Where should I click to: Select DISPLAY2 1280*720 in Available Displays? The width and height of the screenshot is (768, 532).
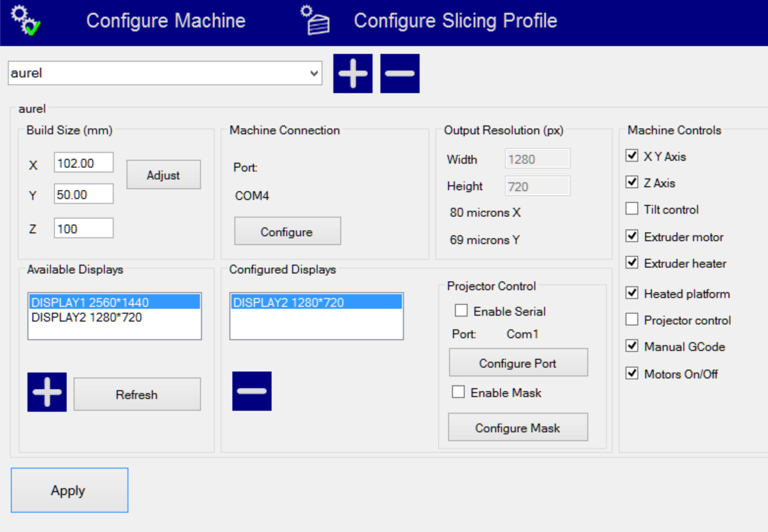click(87, 318)
